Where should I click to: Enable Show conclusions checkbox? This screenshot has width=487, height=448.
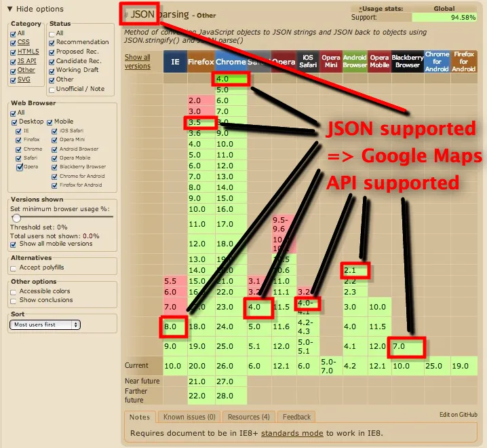click(x=13, y=301)
